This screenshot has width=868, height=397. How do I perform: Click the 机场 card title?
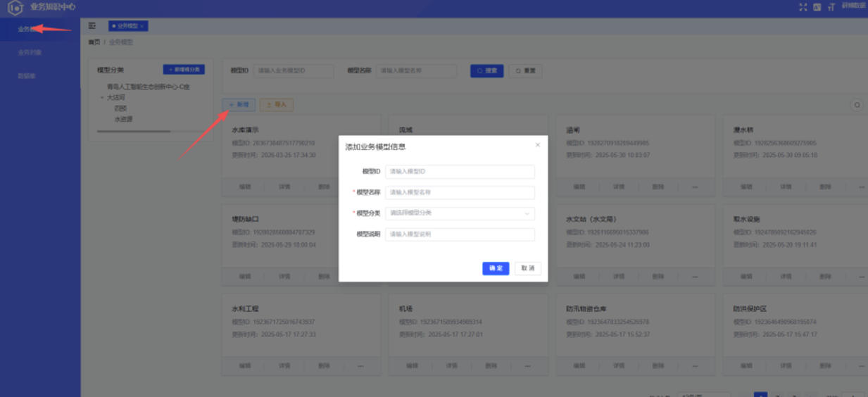pyautogui.click(x=405, y=309)
